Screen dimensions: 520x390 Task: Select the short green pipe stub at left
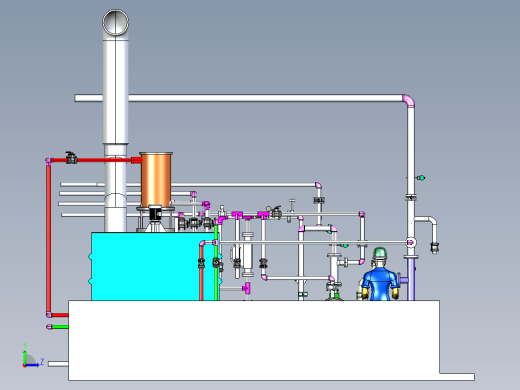(x=58, y=327)
